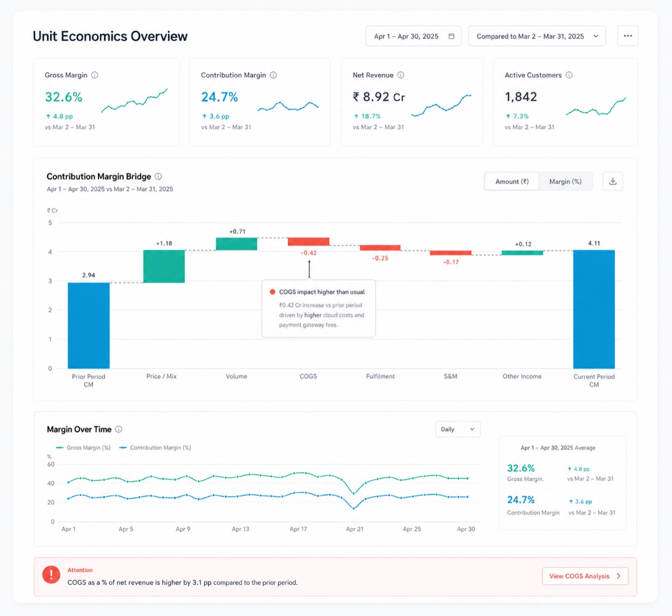Select the Prior Period CM blue bar

[x=88, y=325]
